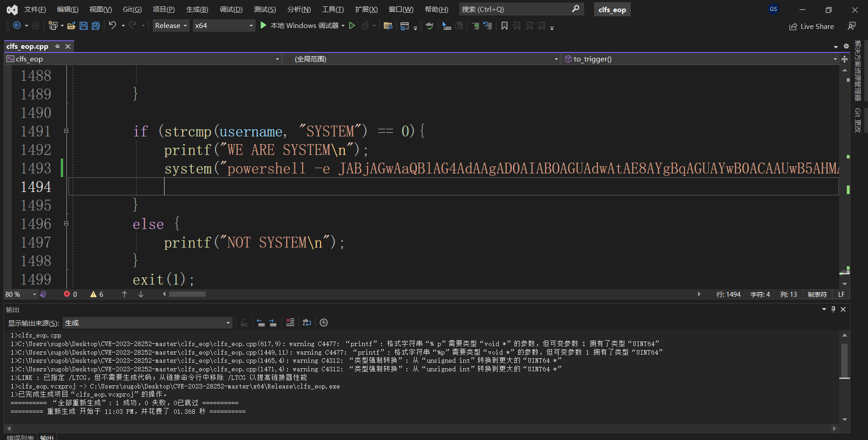Click the warnings count showing 6
The image size is (868, 440).
pyautogui.click(x=97, y=294)
